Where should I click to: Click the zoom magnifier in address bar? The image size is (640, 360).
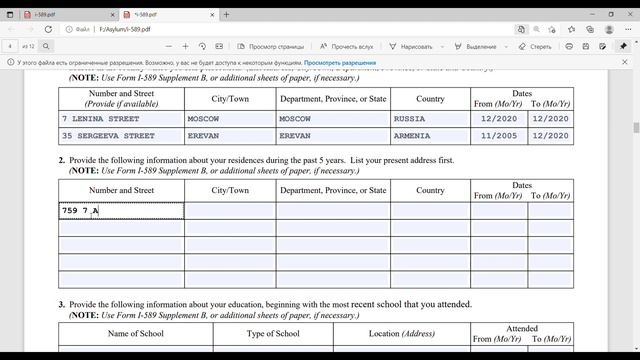(x=536, y=29)
